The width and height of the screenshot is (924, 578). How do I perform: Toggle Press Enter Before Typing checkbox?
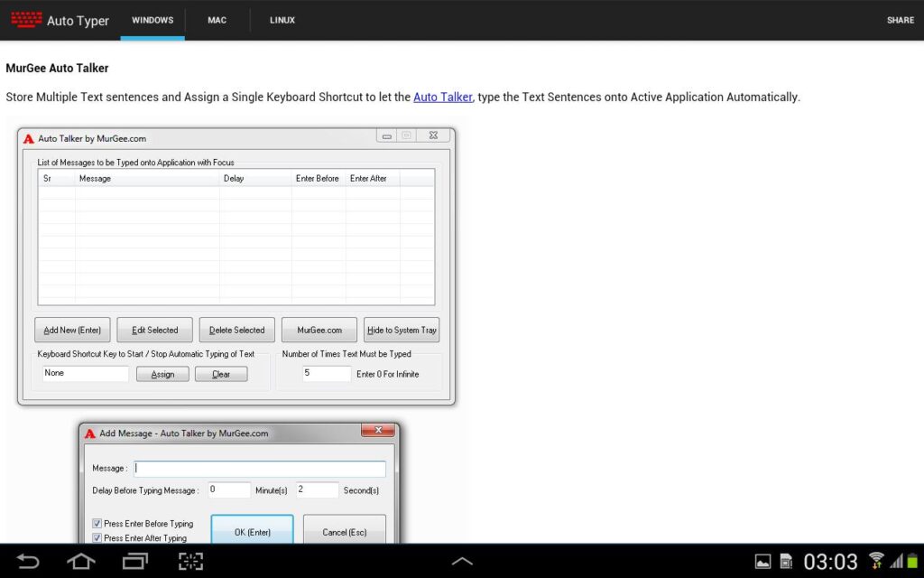click(97, 523)
